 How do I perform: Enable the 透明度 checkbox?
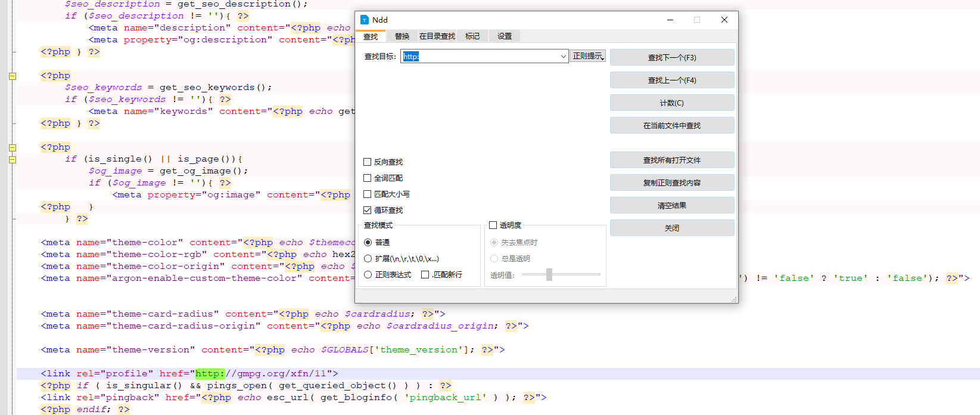coord(493,225)
